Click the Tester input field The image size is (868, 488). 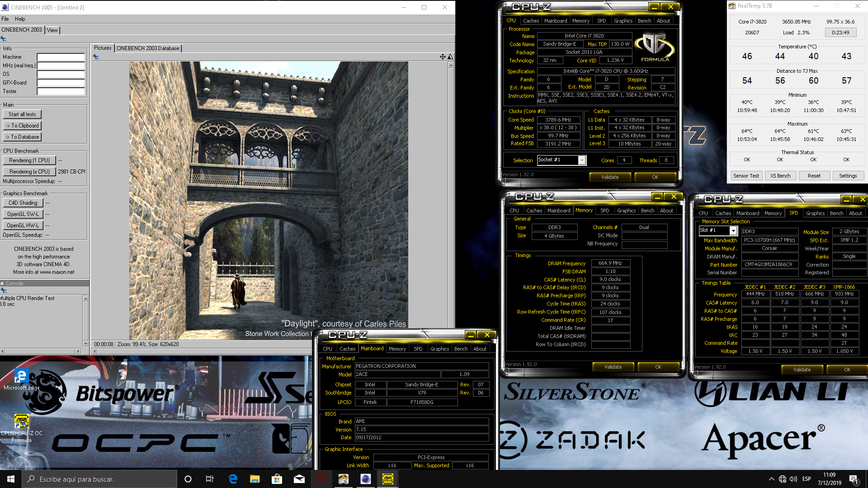pyautogui.click(x=61, y=91)
